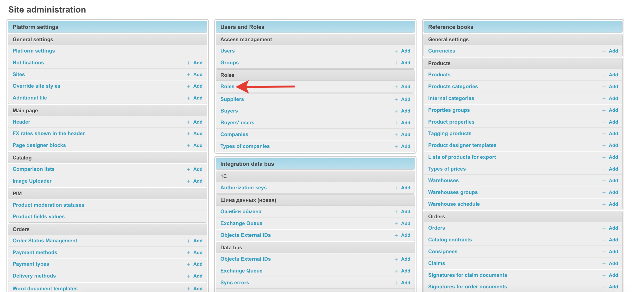
Task: Click the plus icon for Image Uploader
Action: pyautogui.click(x=188, y=181)
